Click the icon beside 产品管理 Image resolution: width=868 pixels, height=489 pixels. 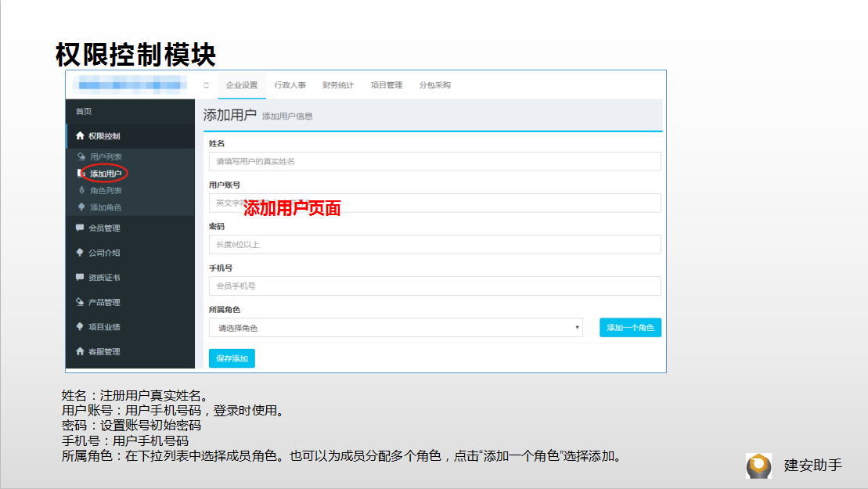(x=80, y=302)
